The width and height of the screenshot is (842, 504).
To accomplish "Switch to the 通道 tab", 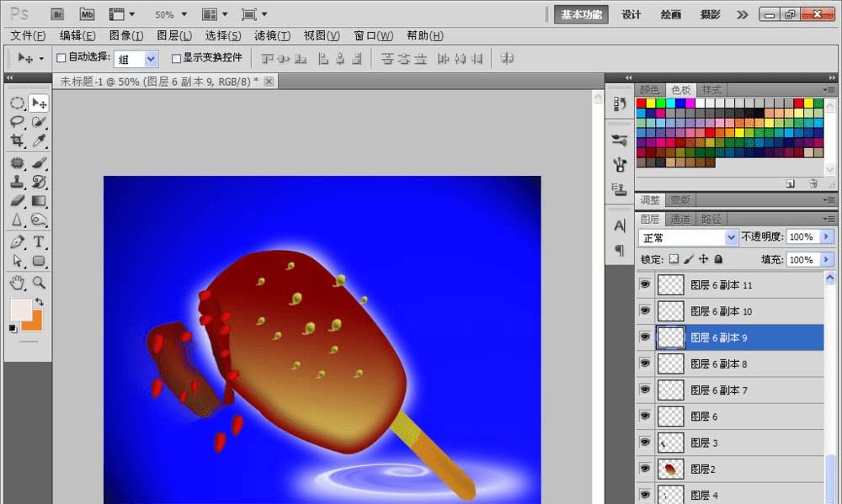I will click(681, 219).
